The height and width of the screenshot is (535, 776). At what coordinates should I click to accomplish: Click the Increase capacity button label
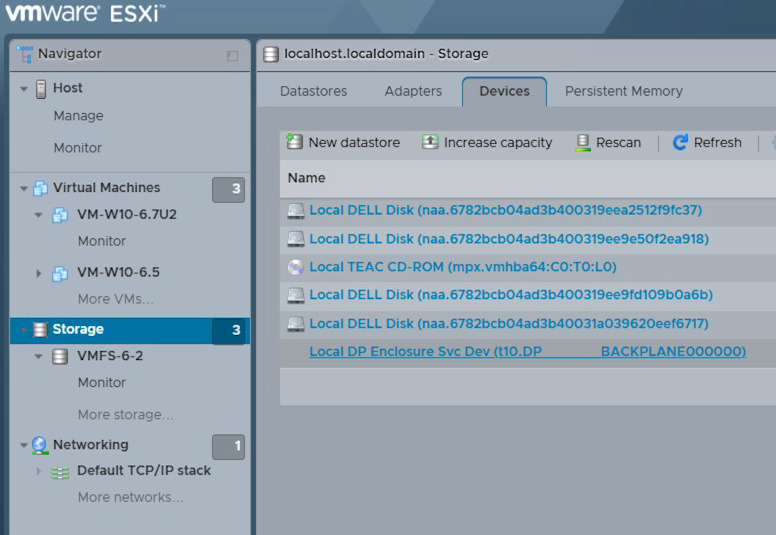498,143
